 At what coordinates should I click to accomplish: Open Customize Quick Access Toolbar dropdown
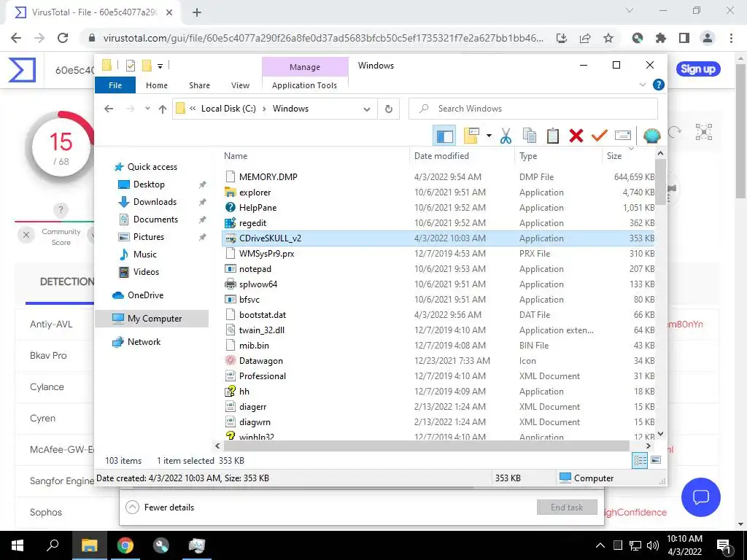coord(160,66)
